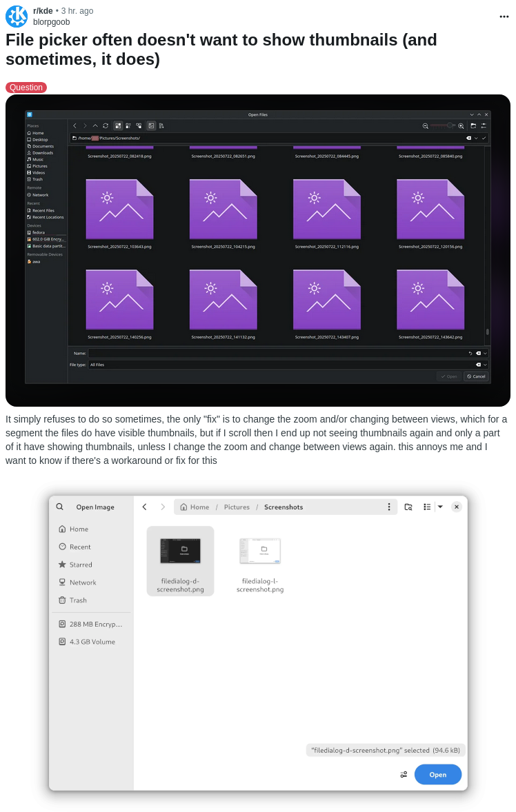Select Screenshots breadcrumb in GNOME dialog
The image size is (516, 812).
284,507
